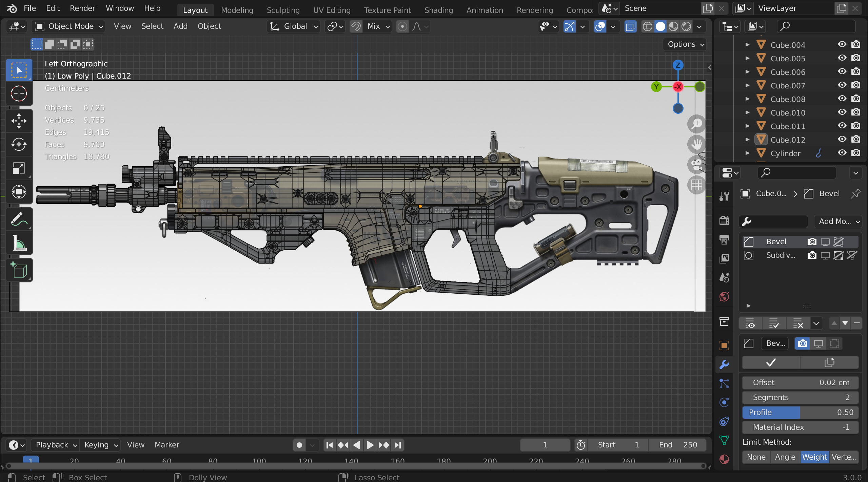The width and height of the screenshot is (868, 482).
Task: Select the 3D Cursor tool
Action: click(x=19, y=94)
